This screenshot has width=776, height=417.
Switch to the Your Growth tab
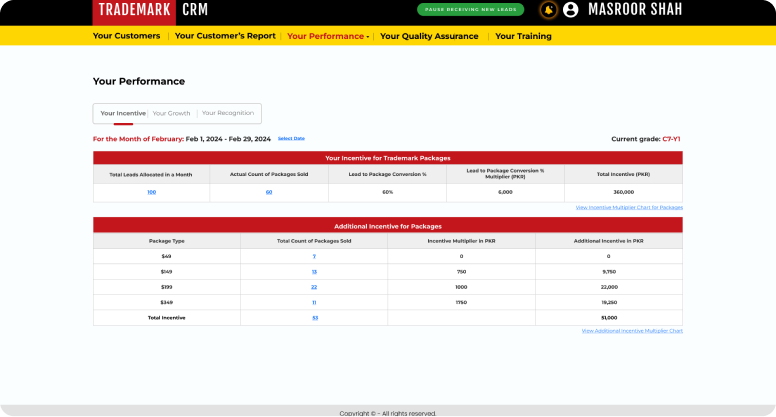(x=171, y=113)
